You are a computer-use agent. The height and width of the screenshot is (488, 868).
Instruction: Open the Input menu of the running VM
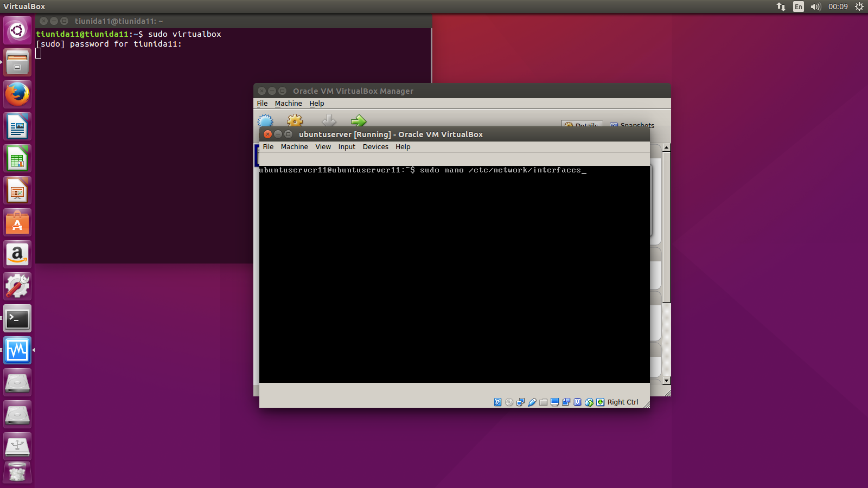pos(347,146)
